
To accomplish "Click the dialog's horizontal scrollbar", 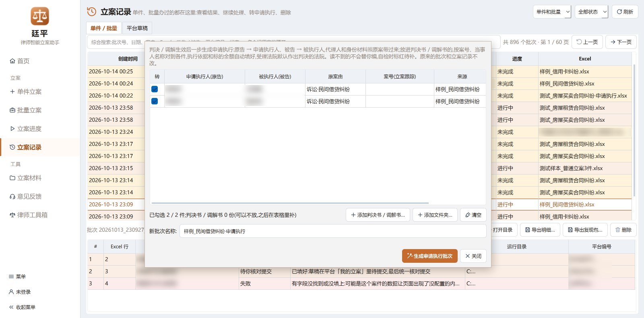I will [290, 203].
